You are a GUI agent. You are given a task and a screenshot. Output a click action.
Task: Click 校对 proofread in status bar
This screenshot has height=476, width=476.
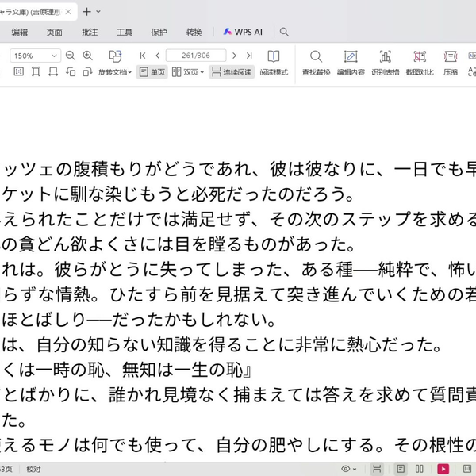pos(33,470)
